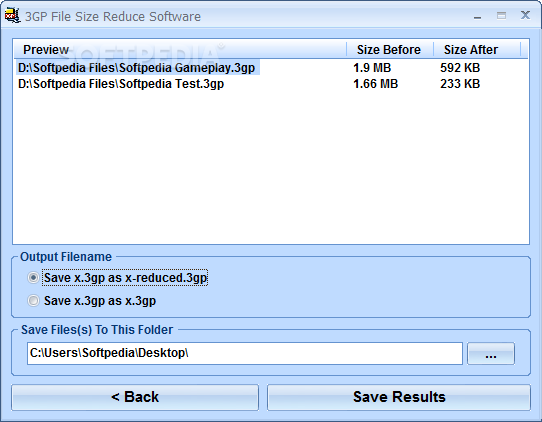The height and width of the screenshot is (422, 542).
Task: Click the output folder path field
Action: click(x=245, y=353)
